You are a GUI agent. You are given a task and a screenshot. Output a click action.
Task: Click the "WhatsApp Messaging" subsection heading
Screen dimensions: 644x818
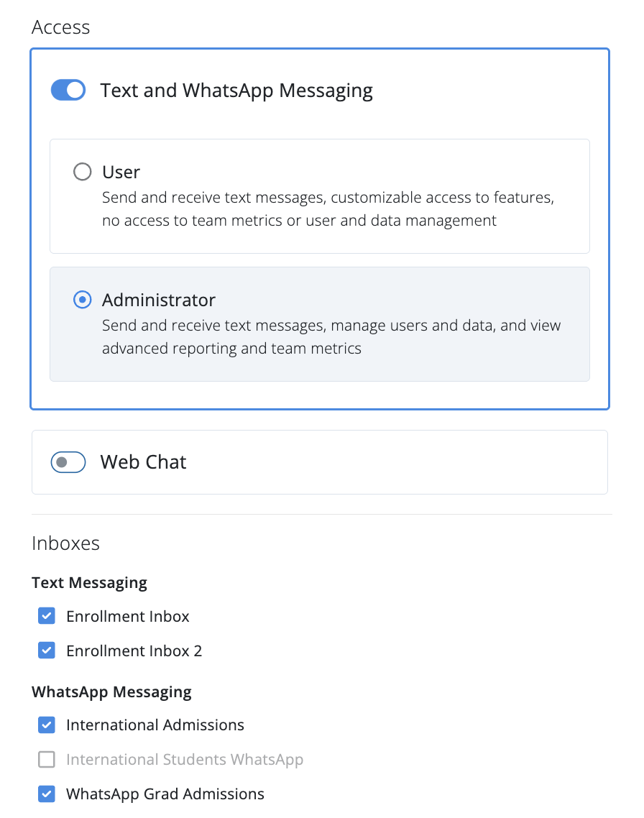point(111,692)
